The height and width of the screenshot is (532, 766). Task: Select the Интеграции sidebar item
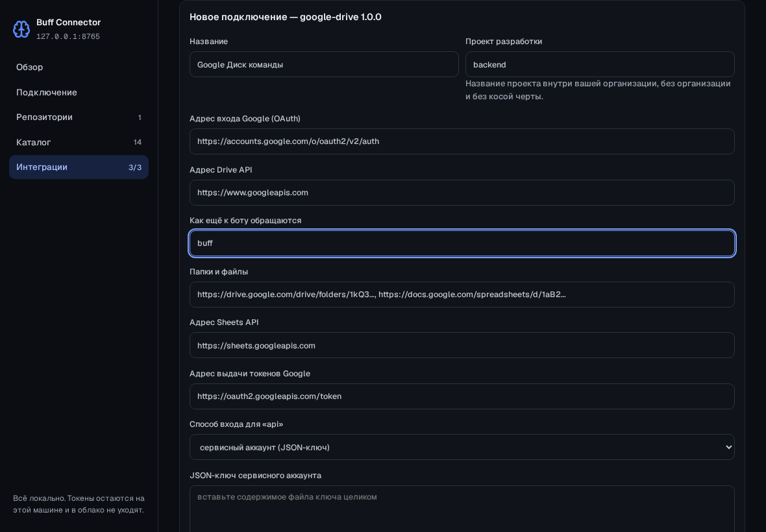[79, 167]
